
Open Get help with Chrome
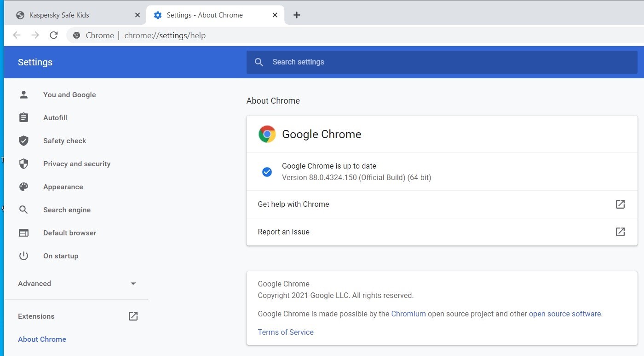click(442, 204)
